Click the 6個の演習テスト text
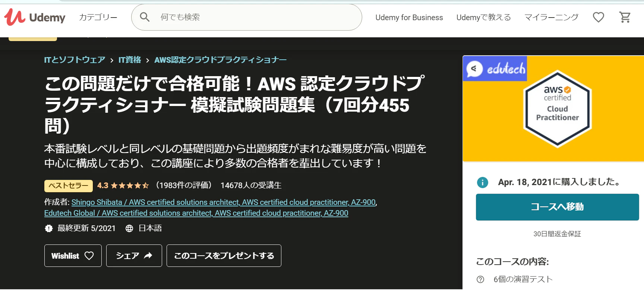The image size is (644, 290). pos(523,279)
